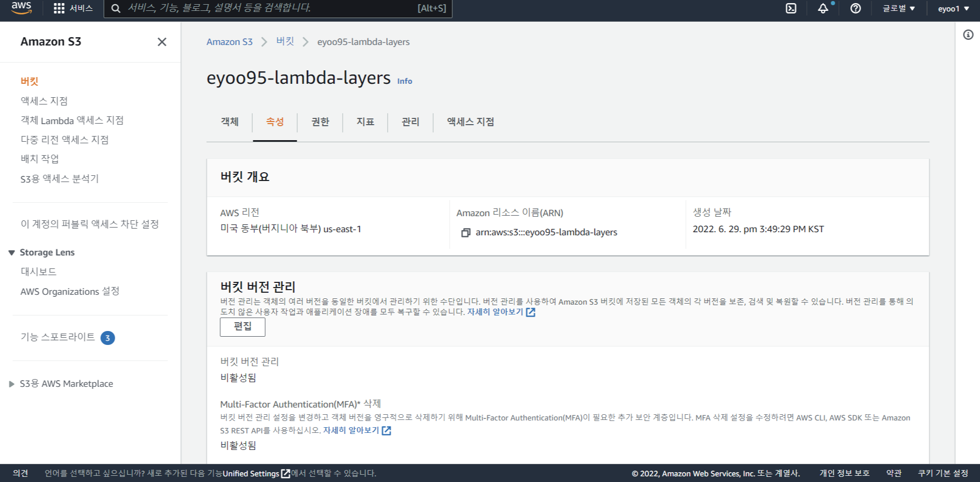Screen dimensions: 980x482
Task: Select 버킷 in the sidebar
Action: pyautogui.click(x=29, y=81)
